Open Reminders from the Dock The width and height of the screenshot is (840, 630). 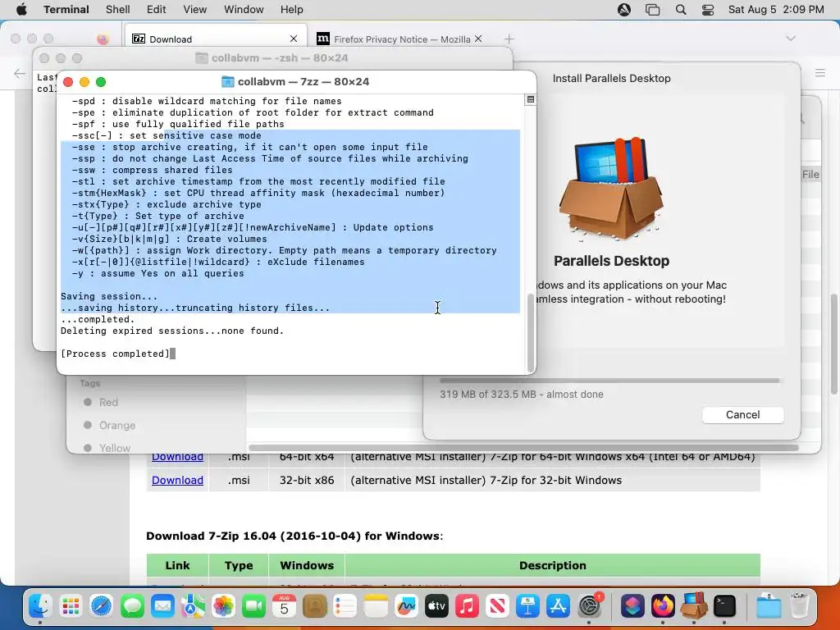[x=345, y=606]
